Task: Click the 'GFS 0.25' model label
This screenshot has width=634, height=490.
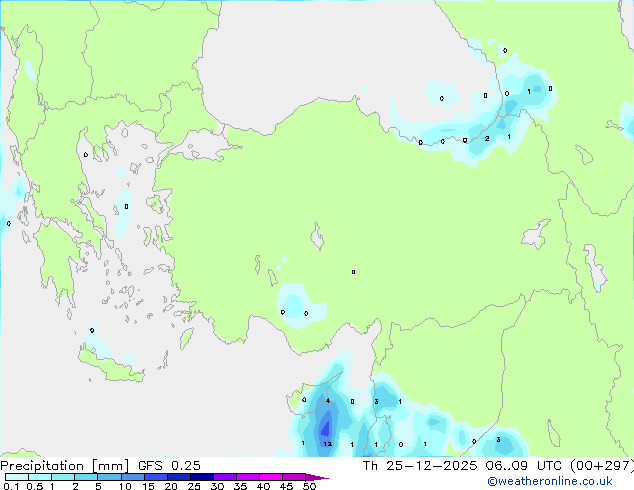Action: pyautogui.click(x=169, y=466)
